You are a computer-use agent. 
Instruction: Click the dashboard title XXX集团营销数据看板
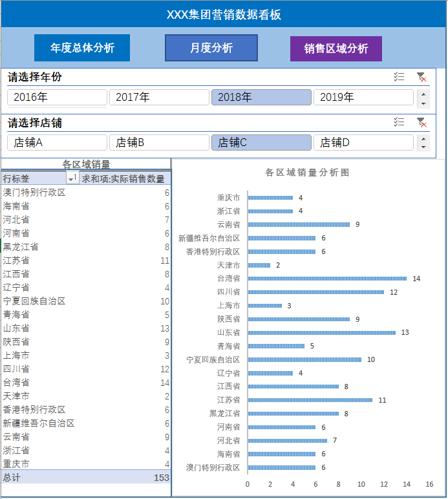coord(224,15)
